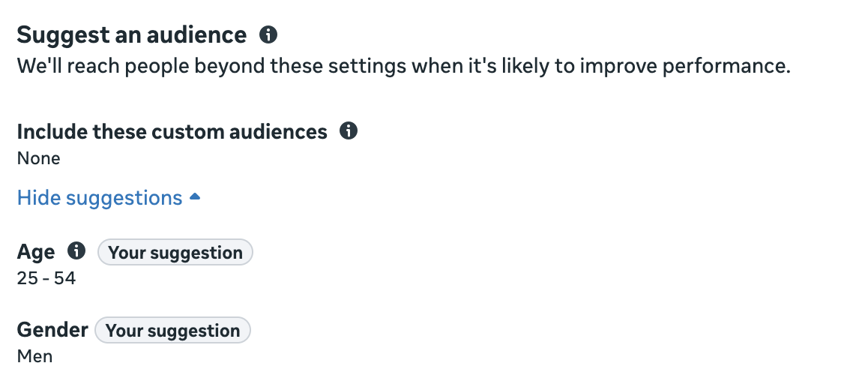Click the Include these custom audiences label
The height and width of the screenshot is (378, 868).
coord(172,132)
